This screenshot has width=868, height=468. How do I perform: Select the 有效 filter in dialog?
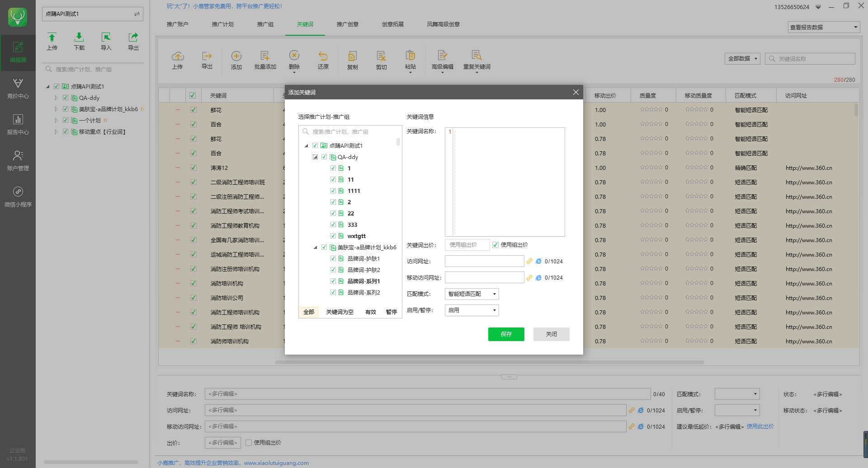[371, 312]
